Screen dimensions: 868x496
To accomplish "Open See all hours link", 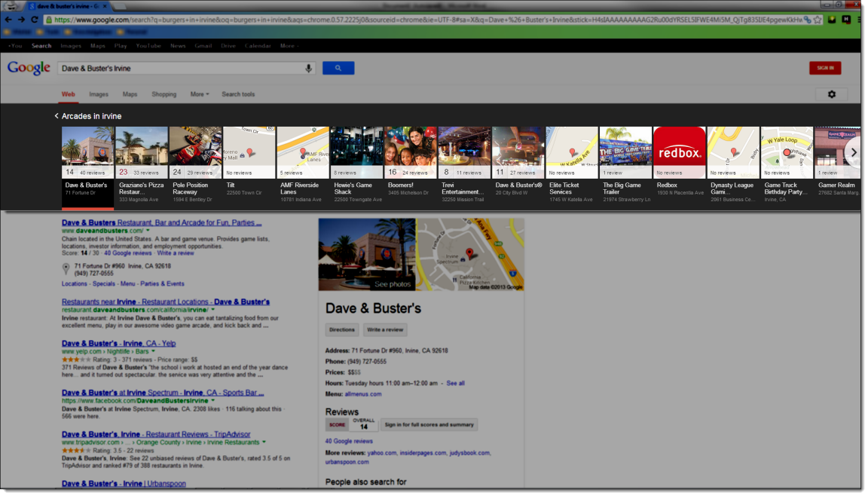I will (456, 383).
